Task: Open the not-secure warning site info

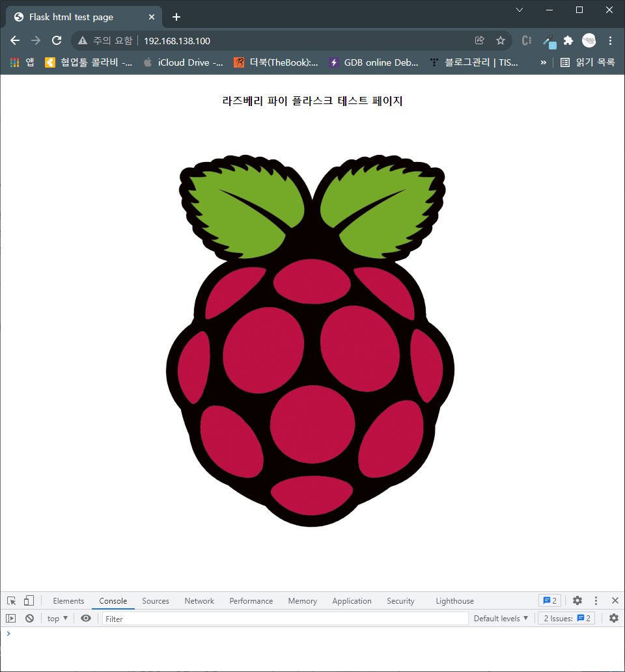Action: [x=105, y=41]
